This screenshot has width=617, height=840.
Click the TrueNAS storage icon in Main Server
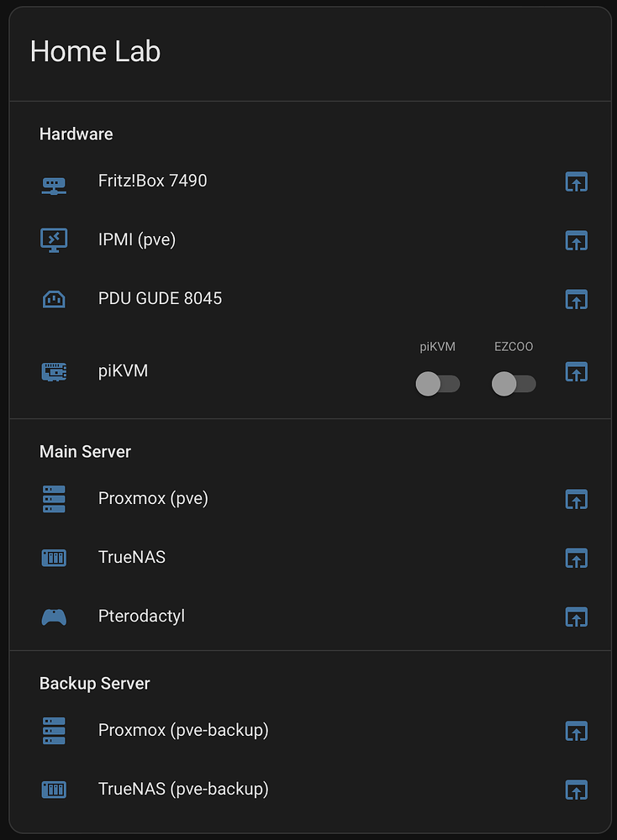click(x=54, y=558)
